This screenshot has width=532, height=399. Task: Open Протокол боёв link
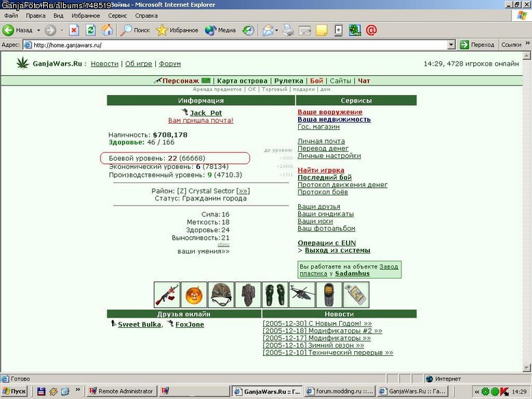(x=322, y=192)
